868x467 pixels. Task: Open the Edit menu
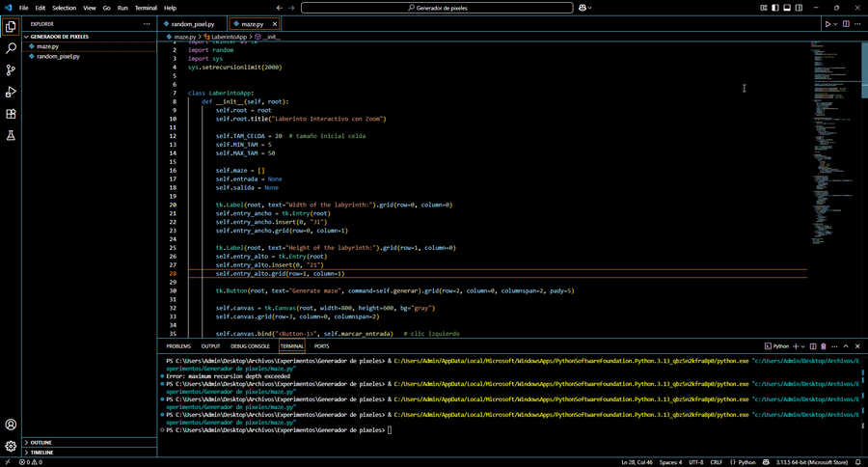(x=41, y=8)
